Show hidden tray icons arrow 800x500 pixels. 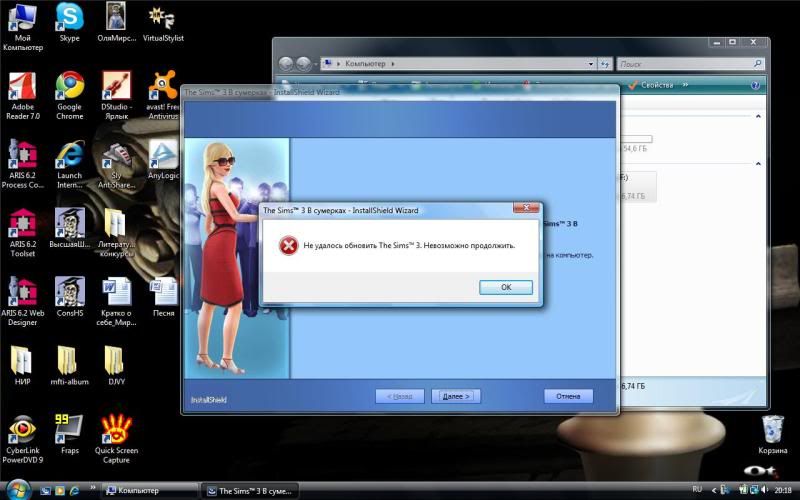click(713, 490)
